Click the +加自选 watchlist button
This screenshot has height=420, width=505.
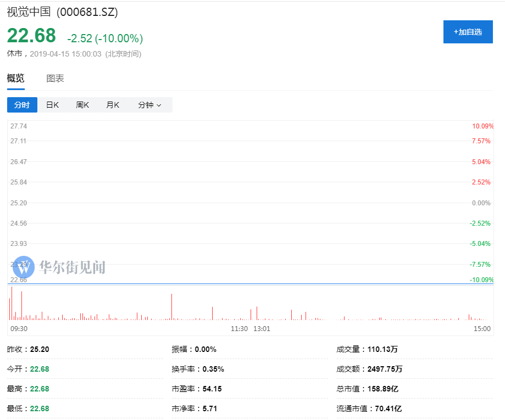point(468,32)
